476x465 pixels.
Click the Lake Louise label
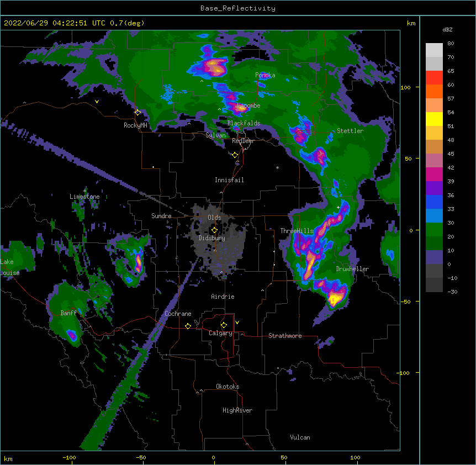point(10,267)
